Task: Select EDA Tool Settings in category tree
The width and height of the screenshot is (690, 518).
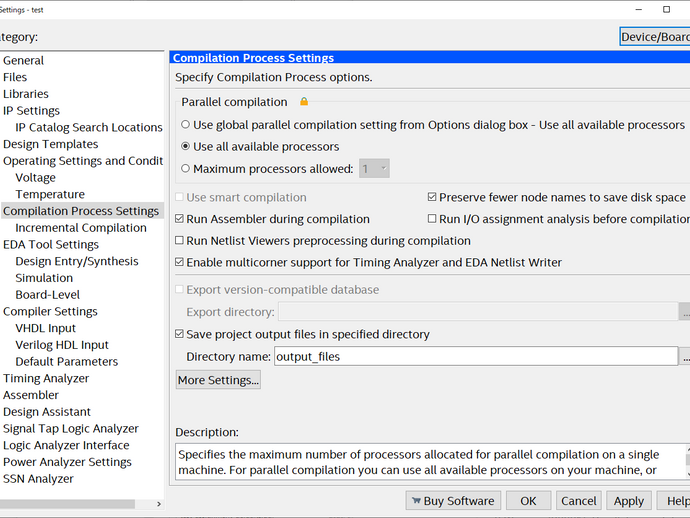Action: 51,244
